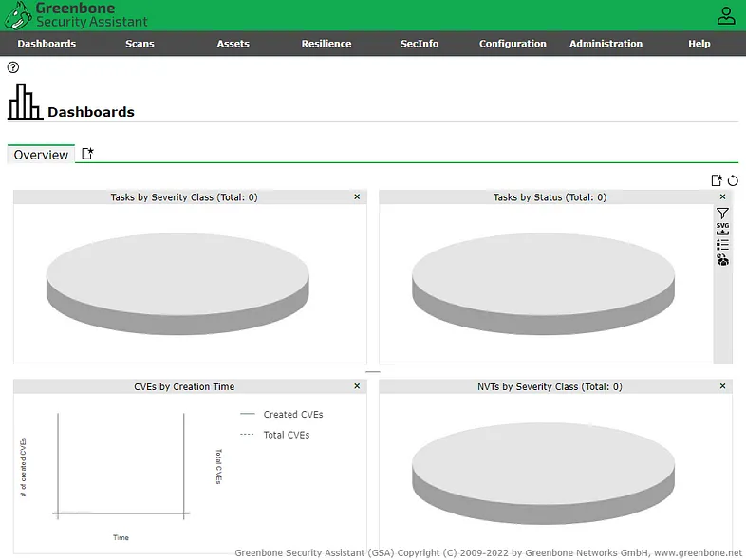Image resolution: width=746 pixels, height=560 pixels.
Task: Close NVTs by Severity Class display
Action: 722,386
